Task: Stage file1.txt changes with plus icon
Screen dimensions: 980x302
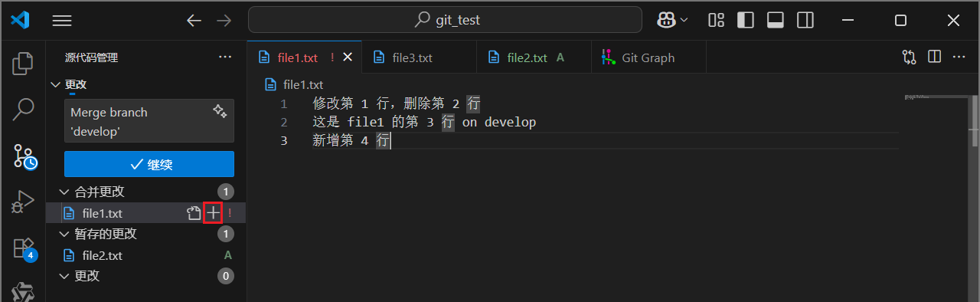Action: (x=212, y=213)
